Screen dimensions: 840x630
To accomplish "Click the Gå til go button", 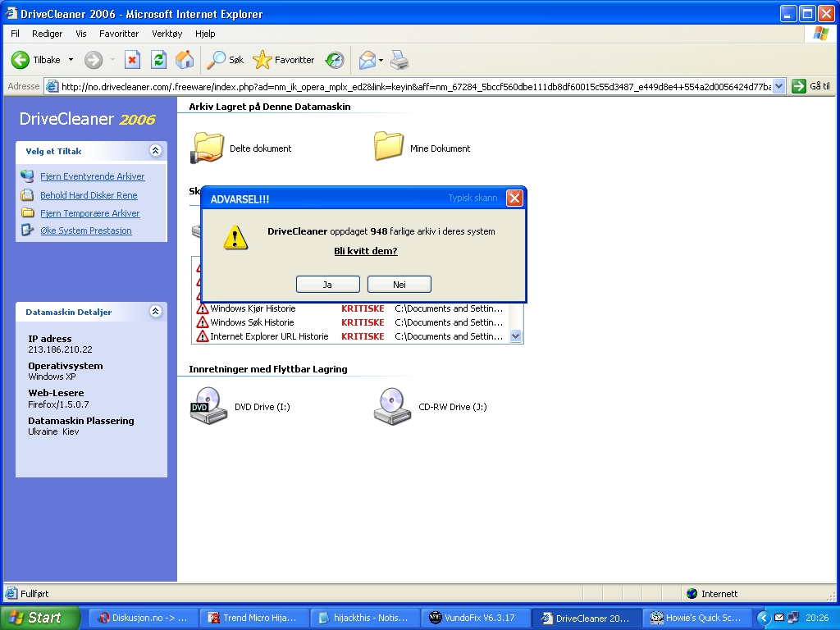I will tap(810, 86).
